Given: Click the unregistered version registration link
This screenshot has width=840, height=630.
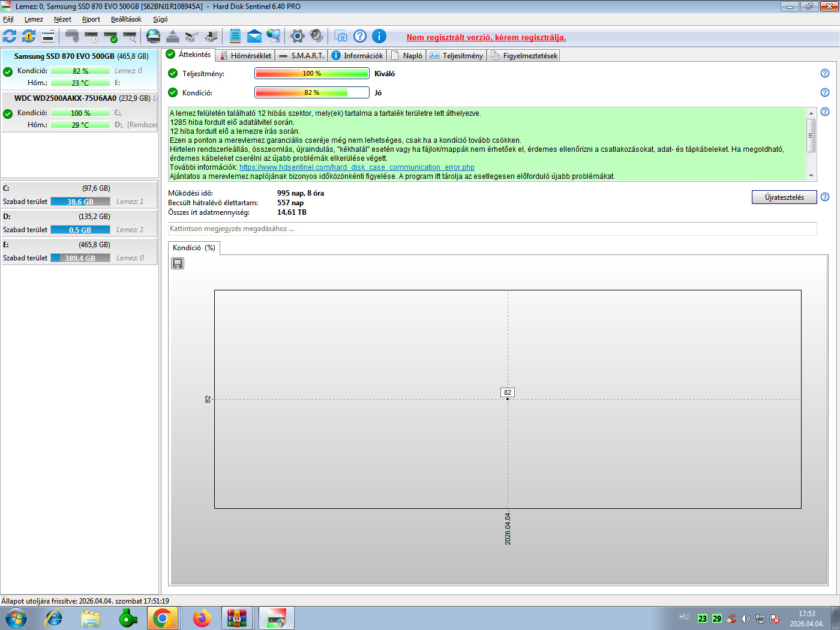Looking at the screenshot, I should [486, 37].
